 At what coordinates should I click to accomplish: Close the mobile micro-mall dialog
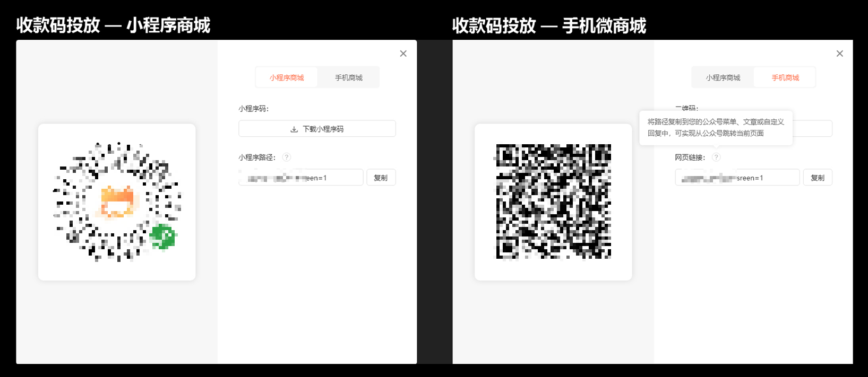pyautogui.click(x=840, y=54)
